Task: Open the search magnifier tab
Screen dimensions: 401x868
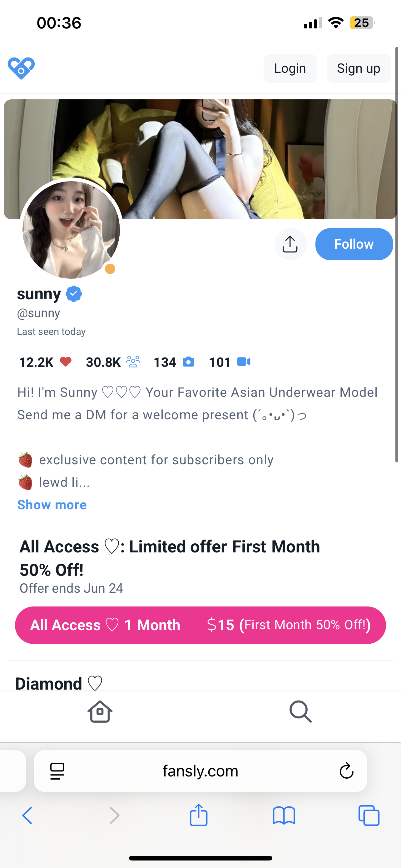Action: tap(300, 711)
